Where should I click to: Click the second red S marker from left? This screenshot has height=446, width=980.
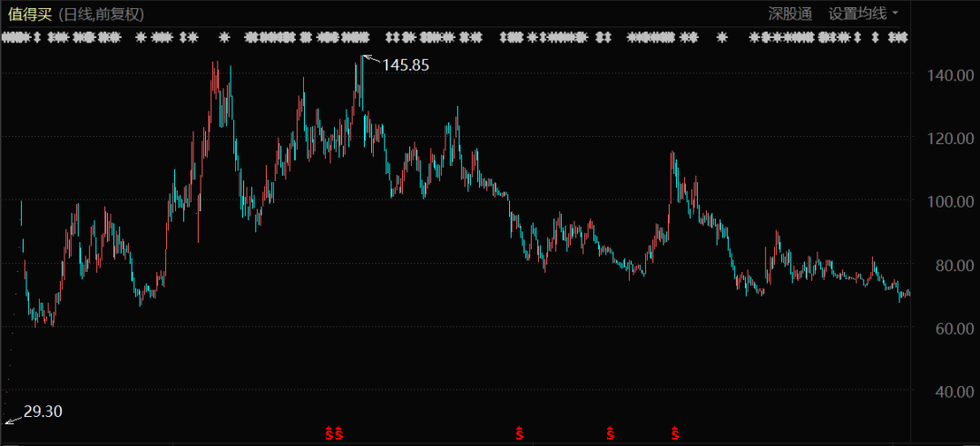(x=339, y=433)
